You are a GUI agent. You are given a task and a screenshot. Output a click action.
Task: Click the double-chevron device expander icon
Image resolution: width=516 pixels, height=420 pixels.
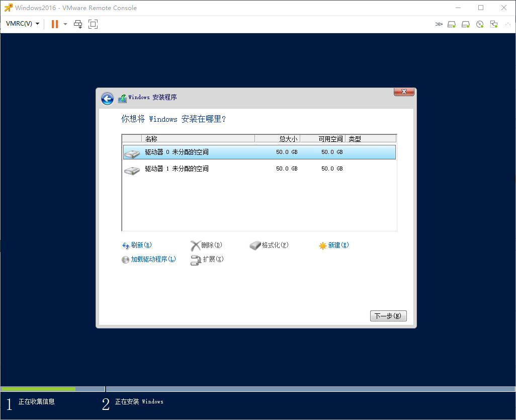[x=439, y=24]
